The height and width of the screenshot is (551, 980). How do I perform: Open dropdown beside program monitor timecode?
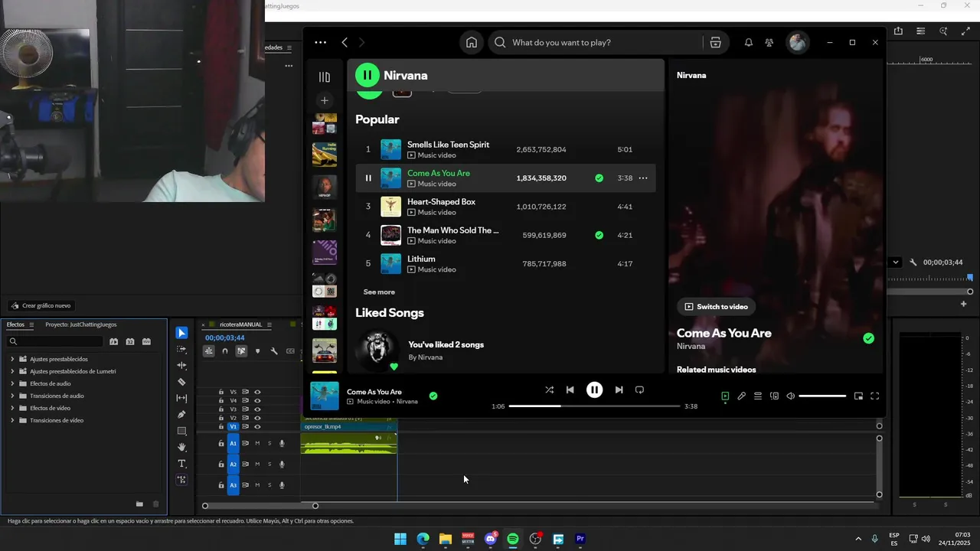895,262
